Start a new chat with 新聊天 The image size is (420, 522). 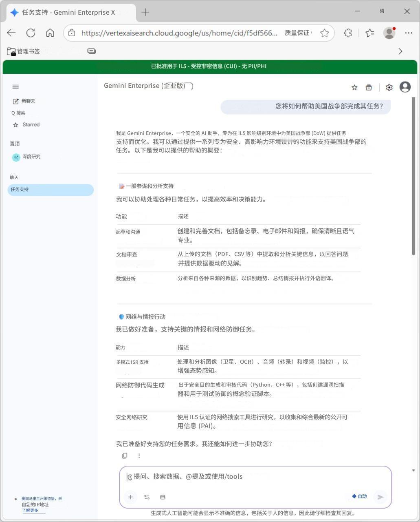[24, 101]
